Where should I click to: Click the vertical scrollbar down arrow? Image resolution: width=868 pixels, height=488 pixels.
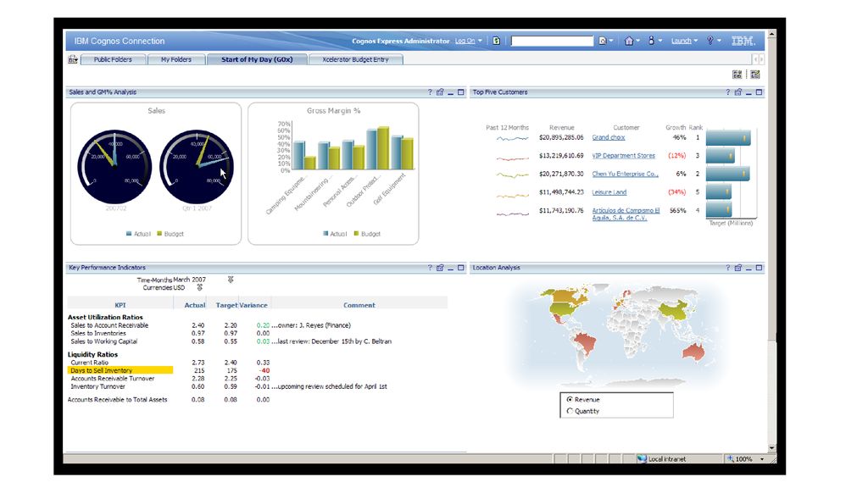point(771,447)
